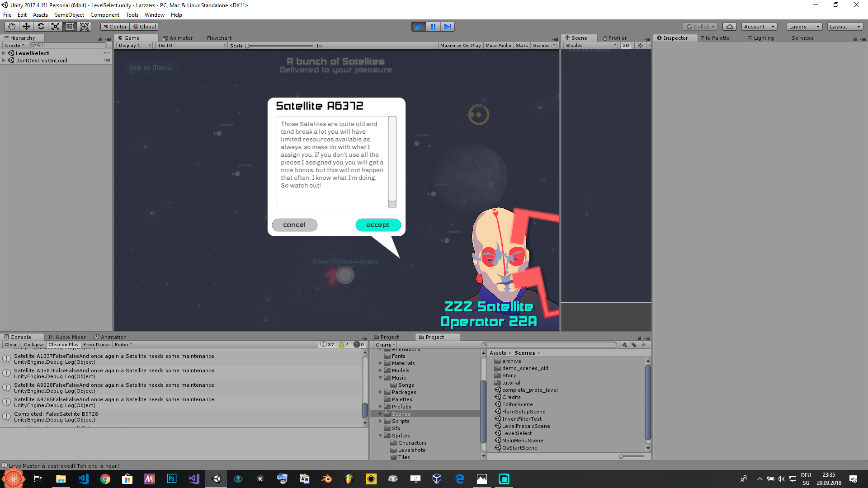Toggle Mute Audio in Game view
This screenshot has height=488, width=868.
(498, 46)
